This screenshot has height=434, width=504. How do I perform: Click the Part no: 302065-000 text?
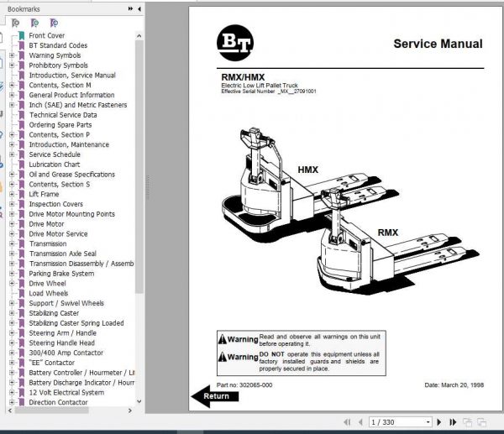[244, 384]
